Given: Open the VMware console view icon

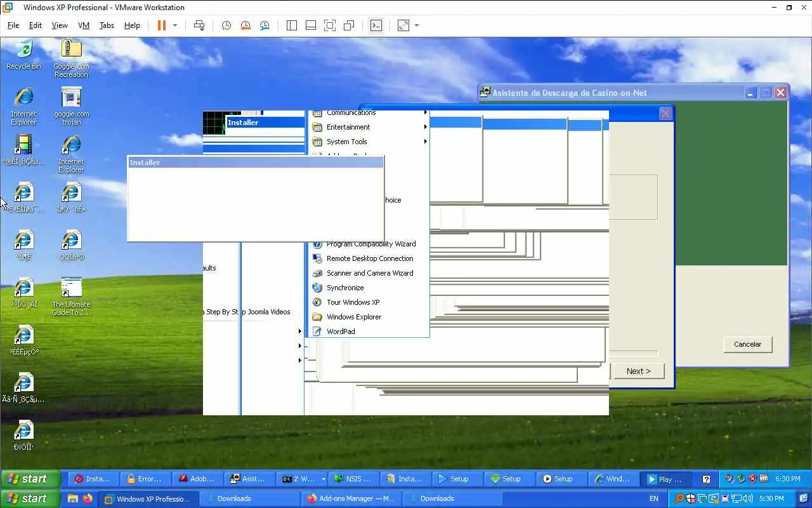Looking at the screenshot, I should [x=376, y=25].
